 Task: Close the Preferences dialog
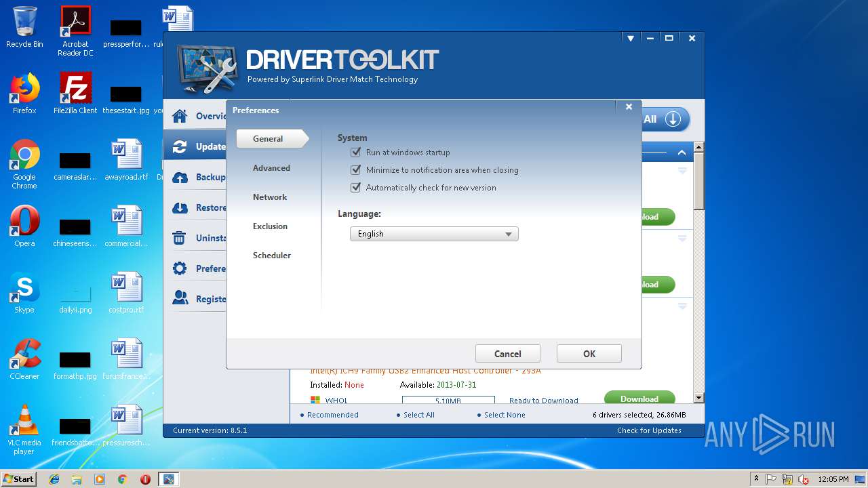629,107
